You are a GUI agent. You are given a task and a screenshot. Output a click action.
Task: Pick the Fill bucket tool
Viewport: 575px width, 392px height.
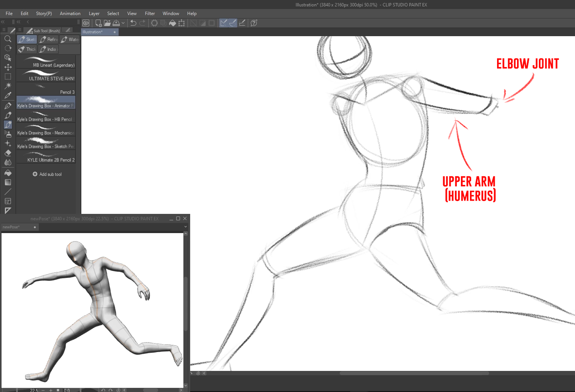[x=8, y=173]
